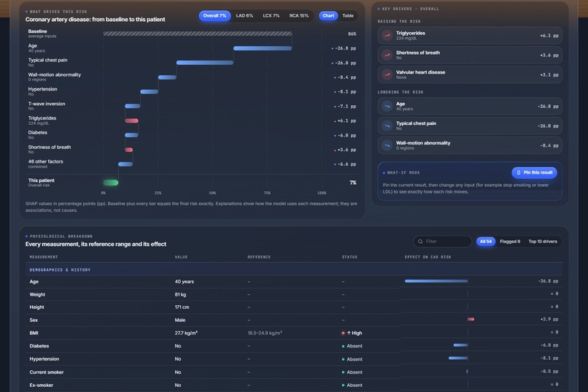
Task: Click the BMI reference range 18.5–24.9
Action: pyautogui.click(x=265, y=333)
